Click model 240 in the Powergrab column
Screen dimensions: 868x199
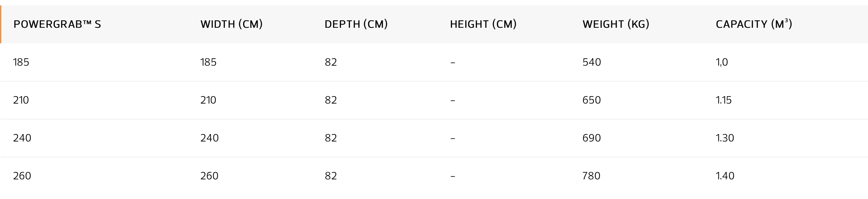[x=22, y=138]
